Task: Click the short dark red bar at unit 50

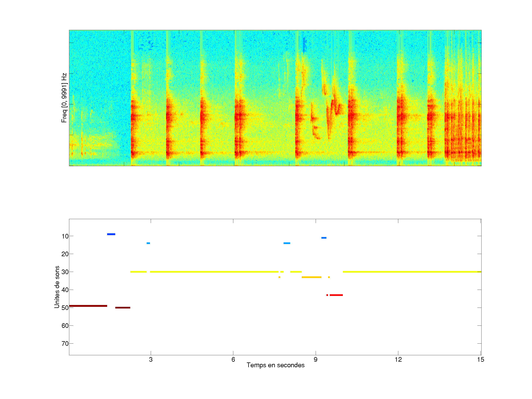Action: point(123,308)
